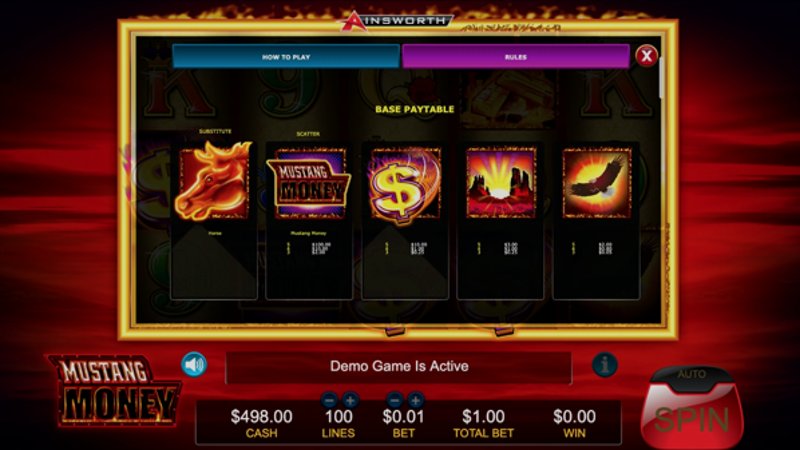
Task: Switch to the Rules tab
Action: (516, 56)
